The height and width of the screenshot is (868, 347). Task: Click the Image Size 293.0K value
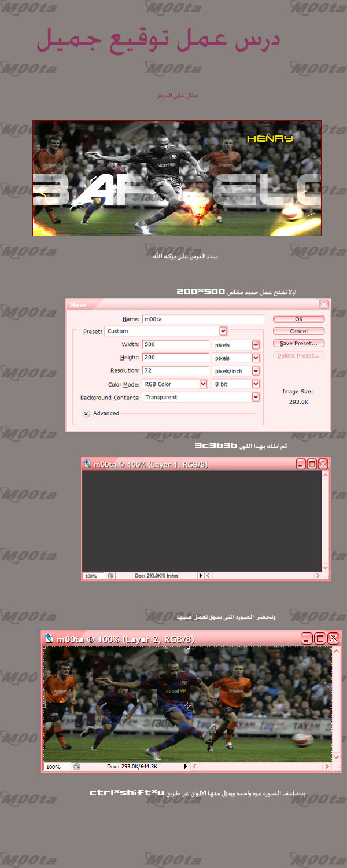coord(298,402)
